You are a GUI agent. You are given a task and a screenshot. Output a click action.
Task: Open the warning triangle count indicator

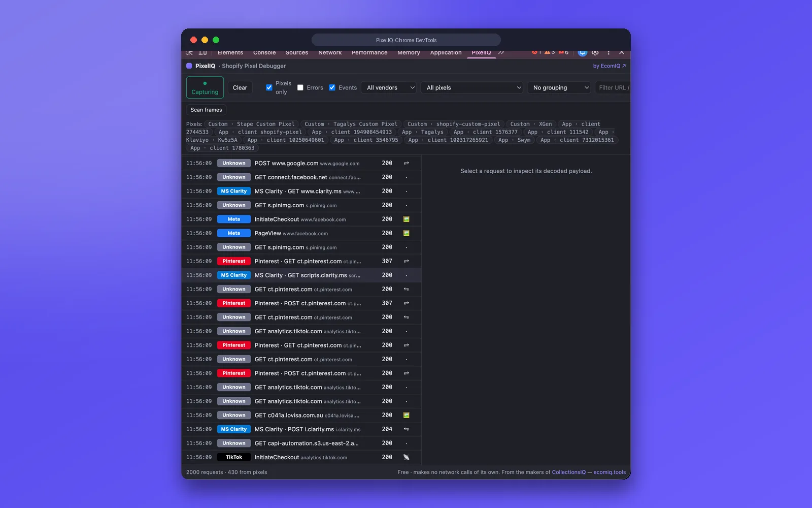pos(550,52)
